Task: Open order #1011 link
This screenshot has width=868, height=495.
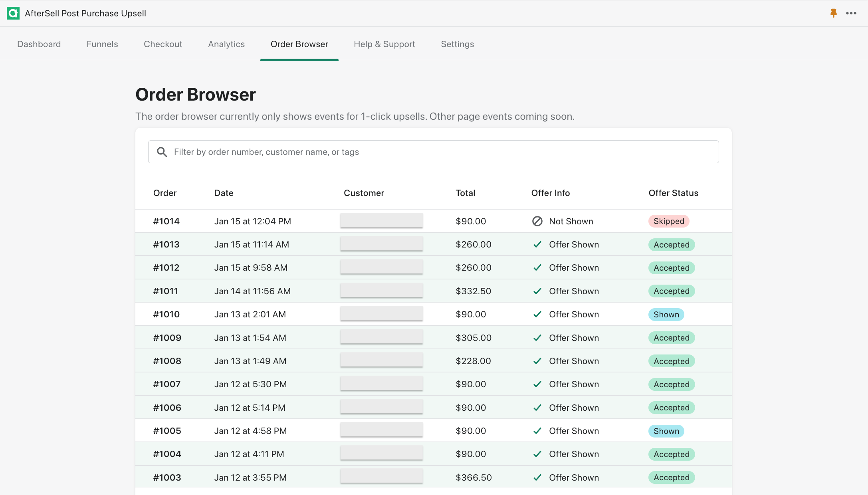Action: coord(166,291)
